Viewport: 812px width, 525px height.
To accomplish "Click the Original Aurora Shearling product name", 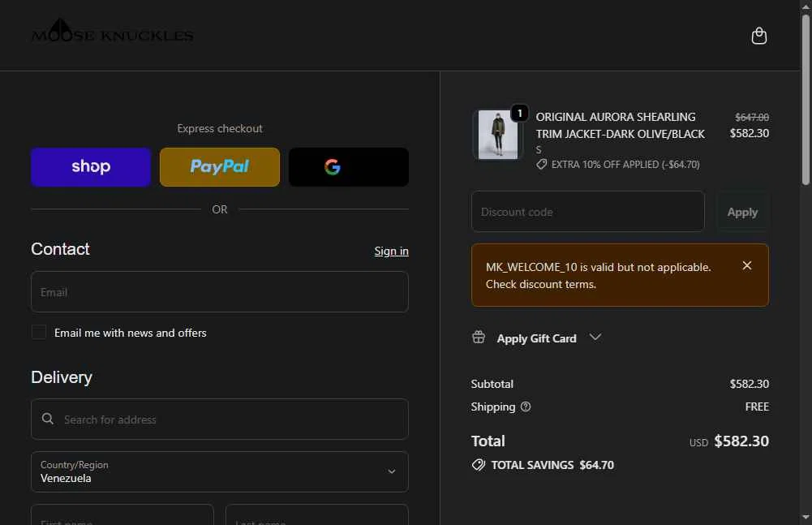I will [x=620, y=126].
